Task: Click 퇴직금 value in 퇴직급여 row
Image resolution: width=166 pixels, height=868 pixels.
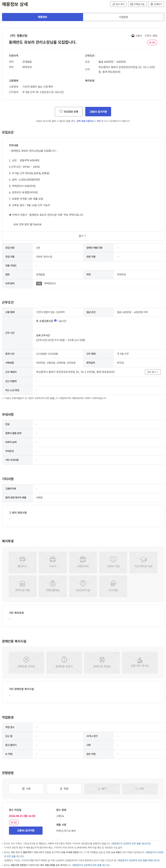Action: (120, 363)
